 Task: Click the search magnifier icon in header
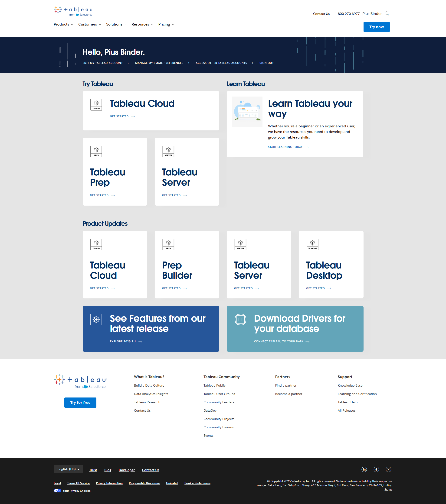pos(387,13)
